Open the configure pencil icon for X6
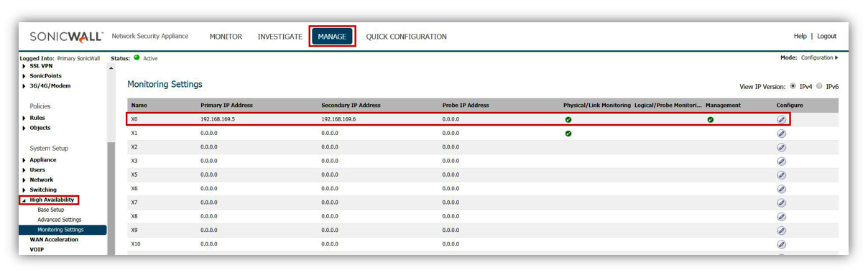 [781, 189]
